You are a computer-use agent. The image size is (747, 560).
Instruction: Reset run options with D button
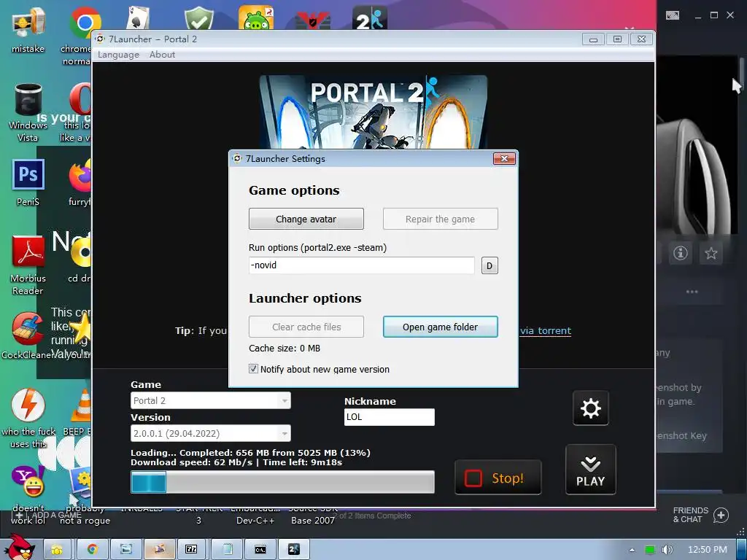tap(489, 265)
